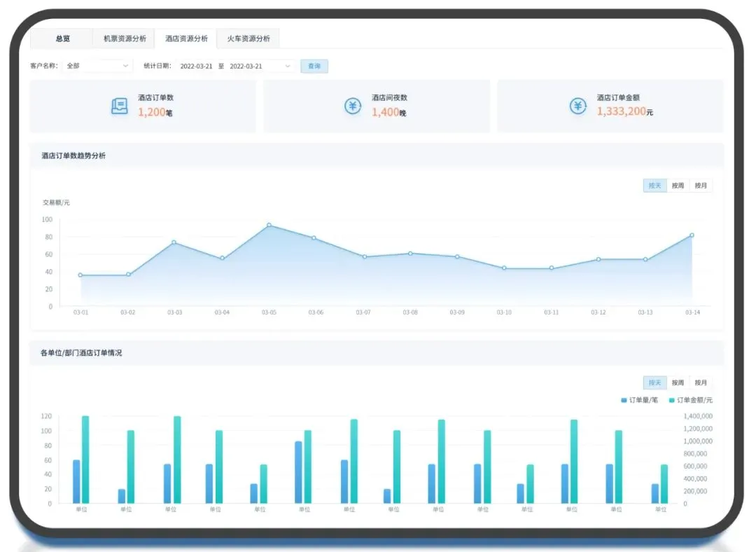Viewport: 756px width, 552px height.
Task: Click the yen icon beside 酒店订单金额
Action: pyautogui.click(x=577, y=106)
